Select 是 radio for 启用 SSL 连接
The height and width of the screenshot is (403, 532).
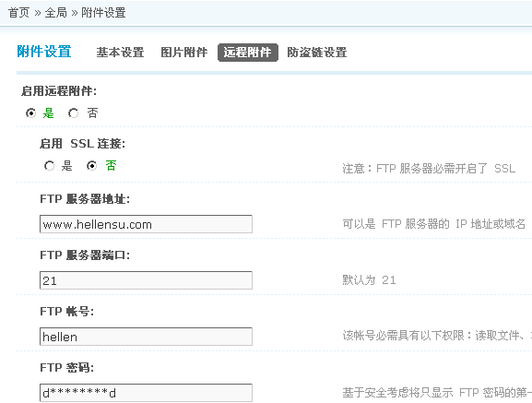coord(49,166)
